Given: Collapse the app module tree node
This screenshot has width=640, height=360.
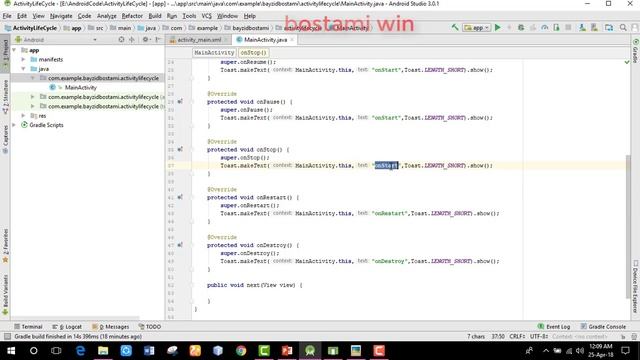Looking at the screenshot, I should click(14, 50).
